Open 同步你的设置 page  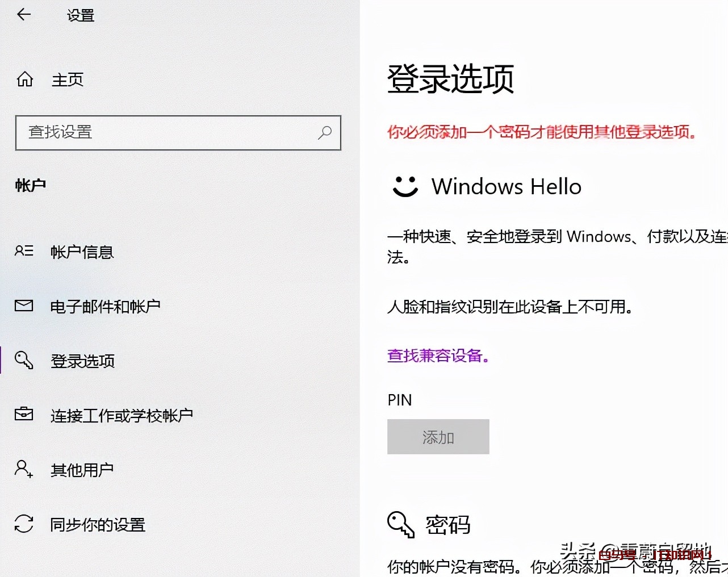[98, 525]
